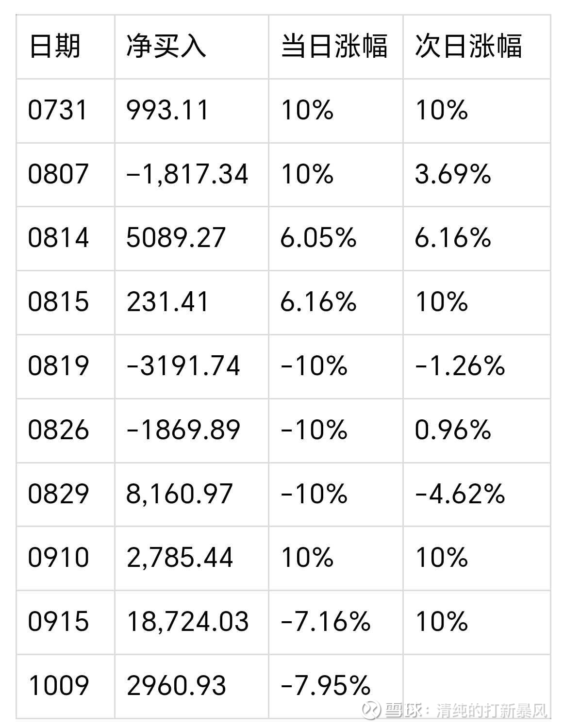Select the −1,817.34 net buy cell

187,174
